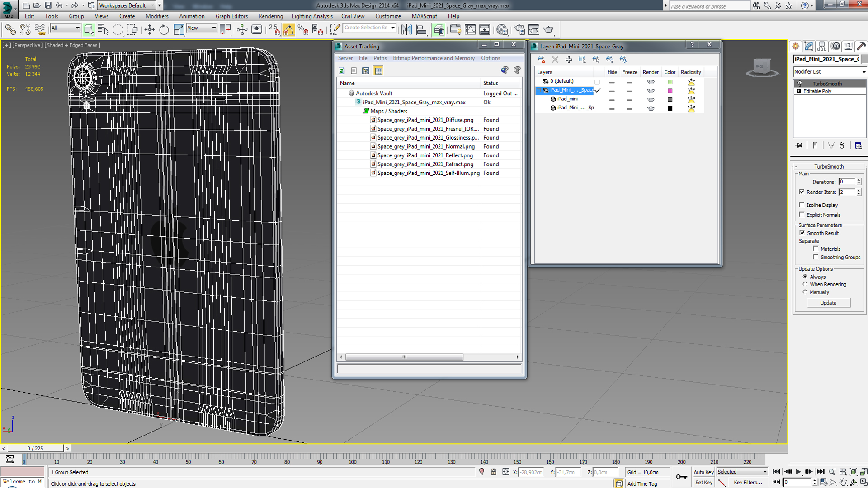Open the Modifiers menu
The height and width of the screenshot is (488, 868).
158,16
